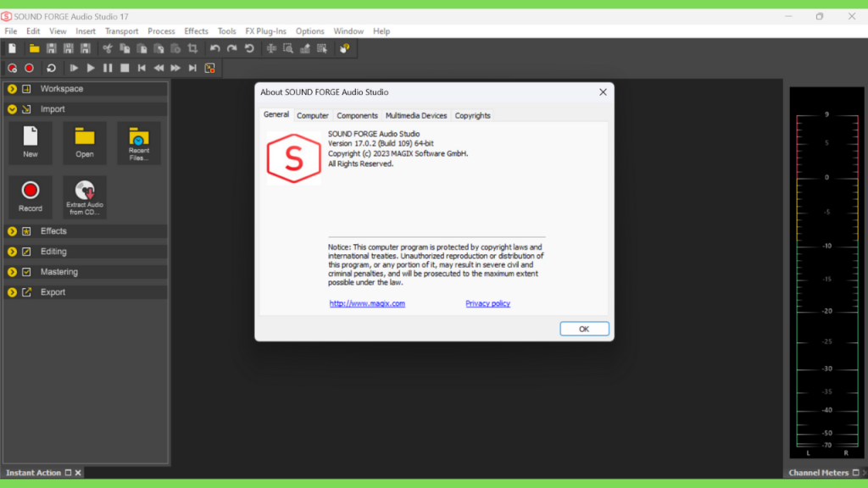Close the About SOUND FORGE Audio Studio dialog
868x488 pixels.
point(603,92)
